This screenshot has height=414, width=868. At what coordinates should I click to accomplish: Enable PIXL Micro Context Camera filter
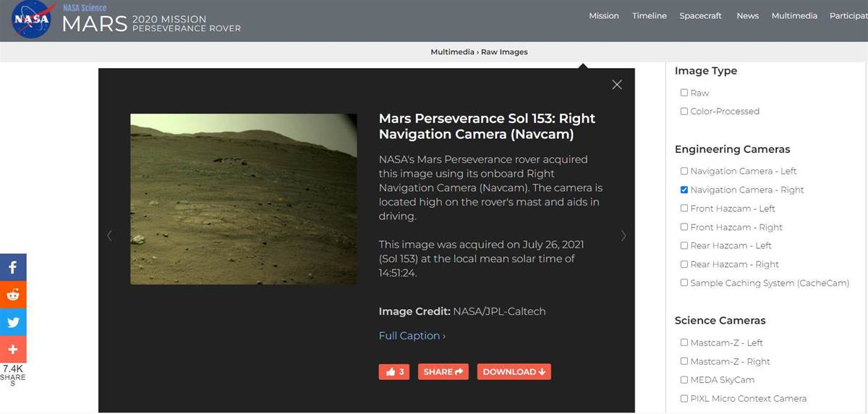click(x=684, y=399)
